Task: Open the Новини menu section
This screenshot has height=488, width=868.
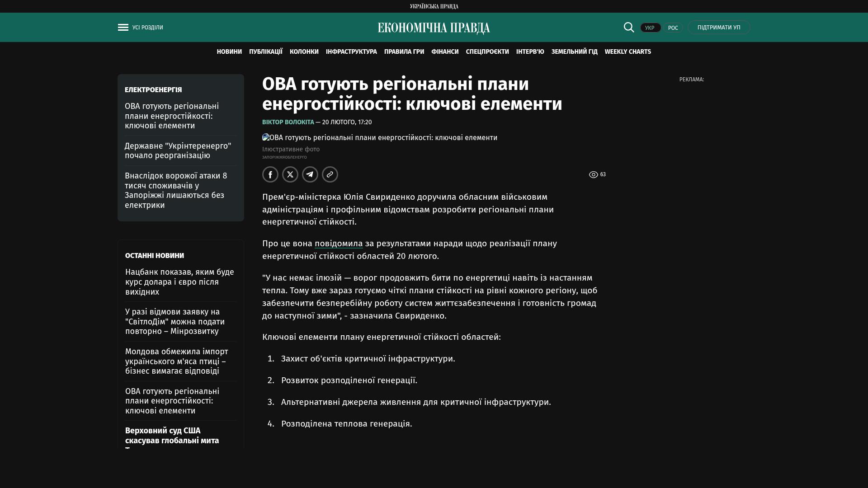Action: tap(229, 52)
